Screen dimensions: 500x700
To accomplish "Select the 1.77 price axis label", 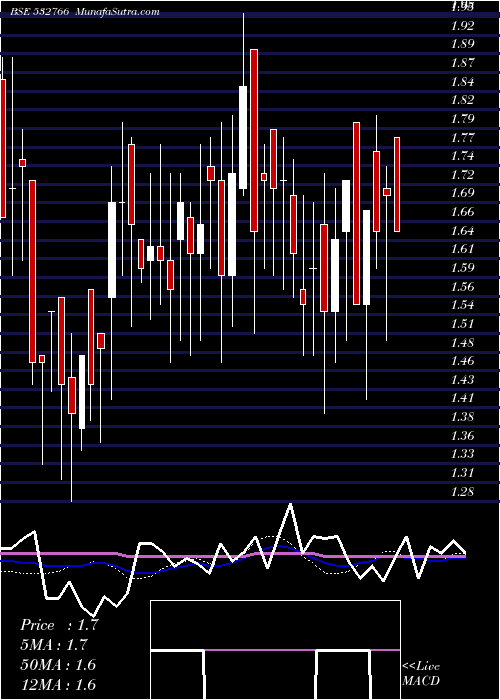I will (462, 137).
